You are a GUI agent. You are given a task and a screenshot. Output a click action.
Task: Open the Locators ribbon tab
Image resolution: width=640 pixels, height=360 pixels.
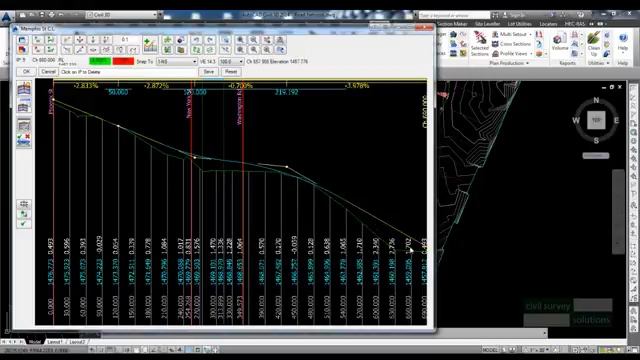[548, 24]
